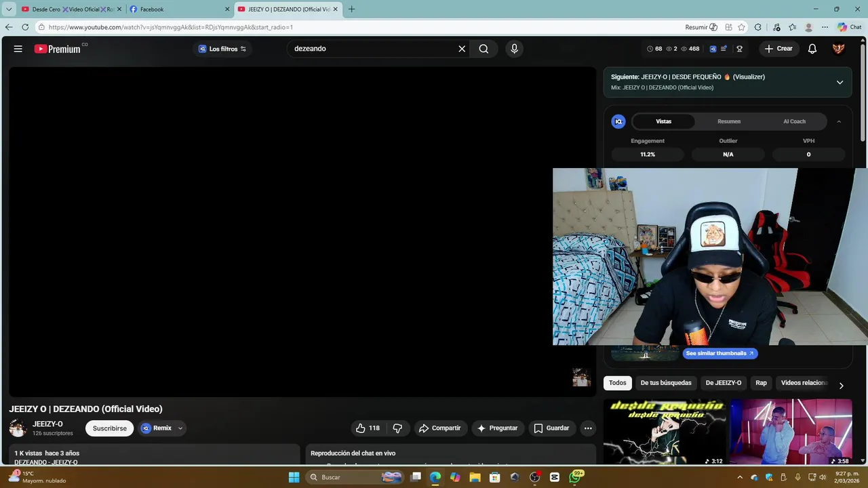This screenshot has height=488, width=868.
Task: Click the Windows taskbar Buscar search box
Action: 354,477
